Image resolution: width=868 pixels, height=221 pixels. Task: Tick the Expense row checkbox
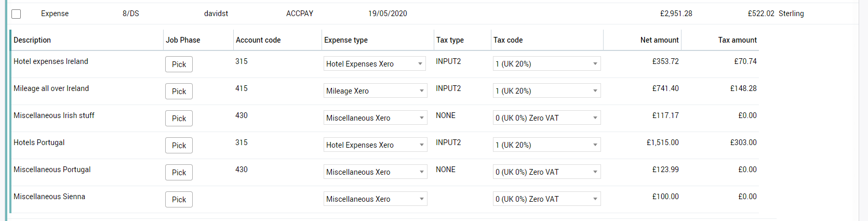click(16, 14)
